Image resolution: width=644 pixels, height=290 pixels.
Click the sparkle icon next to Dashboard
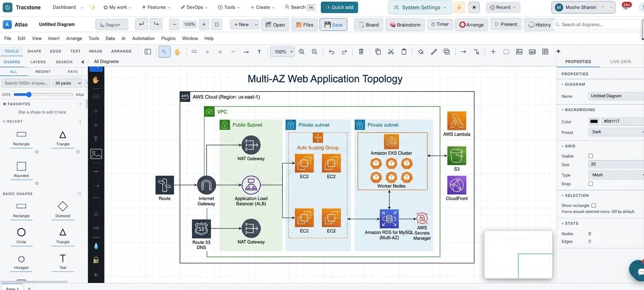pos(93,8)
